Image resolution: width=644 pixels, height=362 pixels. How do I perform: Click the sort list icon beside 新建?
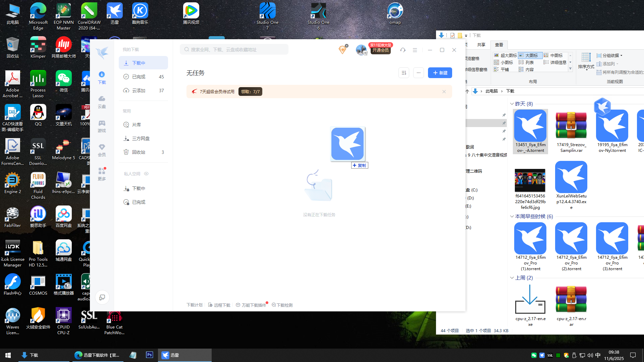pos(404,73)
